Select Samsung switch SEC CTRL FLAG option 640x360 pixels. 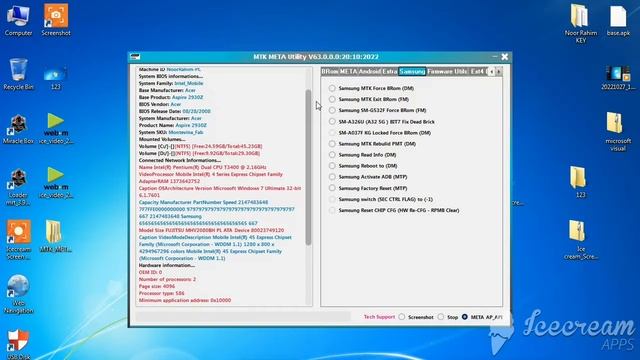(332, 199)
